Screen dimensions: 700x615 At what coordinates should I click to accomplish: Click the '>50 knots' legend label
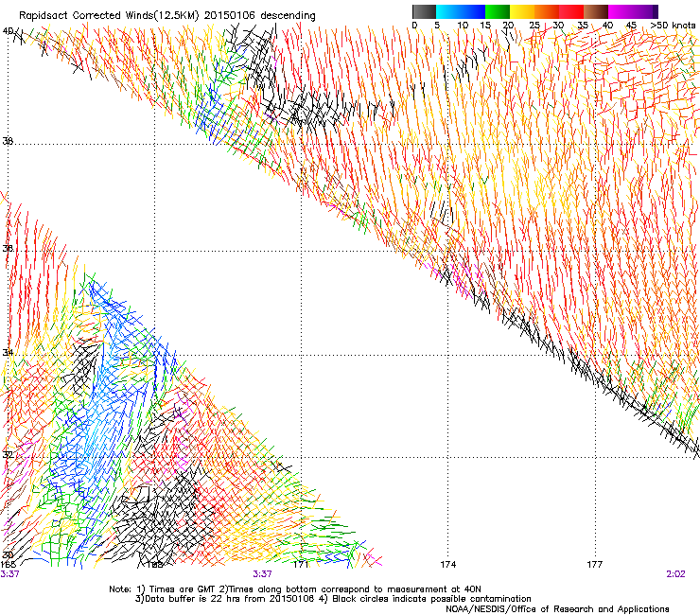click(x=673, y=25)
